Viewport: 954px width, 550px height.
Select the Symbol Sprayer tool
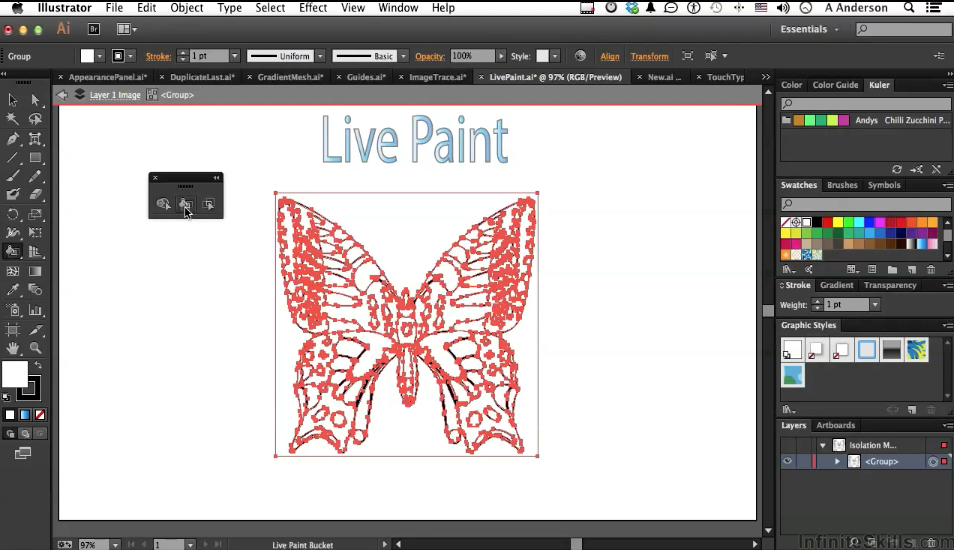13,310
